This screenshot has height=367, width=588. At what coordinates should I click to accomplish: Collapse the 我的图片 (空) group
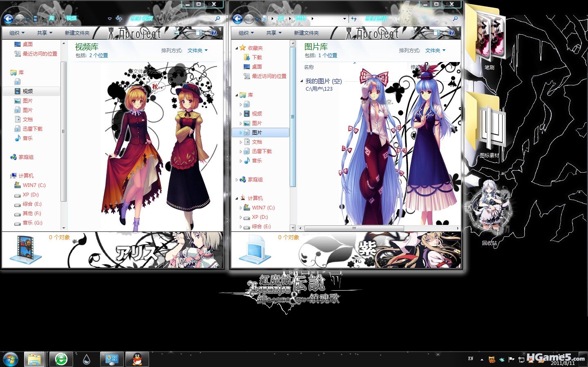pyautogui.click(x=302, y=81)
